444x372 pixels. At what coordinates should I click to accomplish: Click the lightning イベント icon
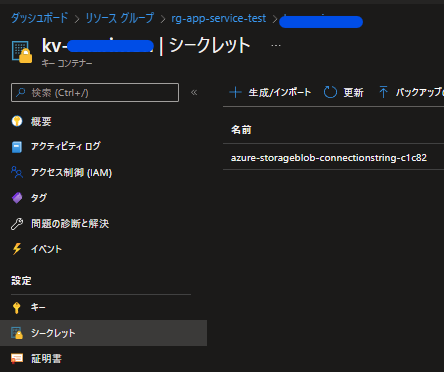[x=17, y=249]
